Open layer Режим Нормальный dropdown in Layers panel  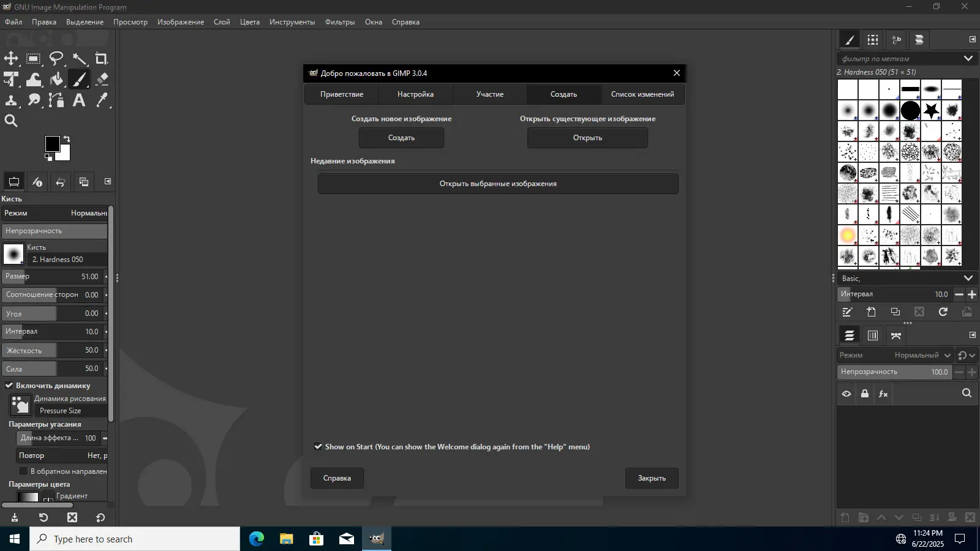[x=895, y=355]
